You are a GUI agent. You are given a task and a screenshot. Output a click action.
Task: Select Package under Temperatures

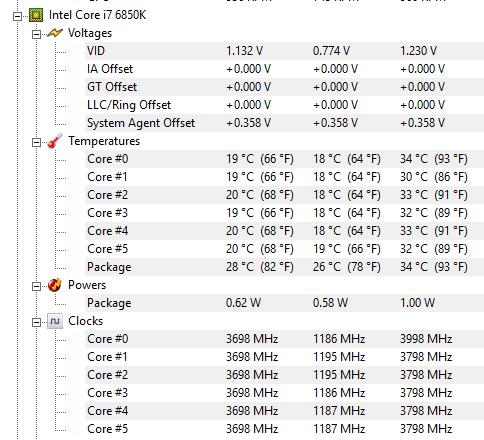[x=284, y=267]
